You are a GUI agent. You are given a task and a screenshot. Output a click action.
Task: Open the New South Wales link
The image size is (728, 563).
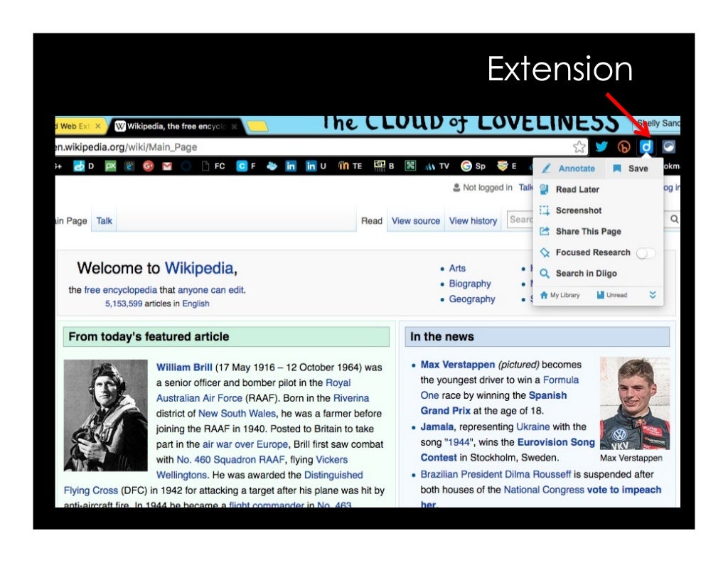(x=237, y=414)
